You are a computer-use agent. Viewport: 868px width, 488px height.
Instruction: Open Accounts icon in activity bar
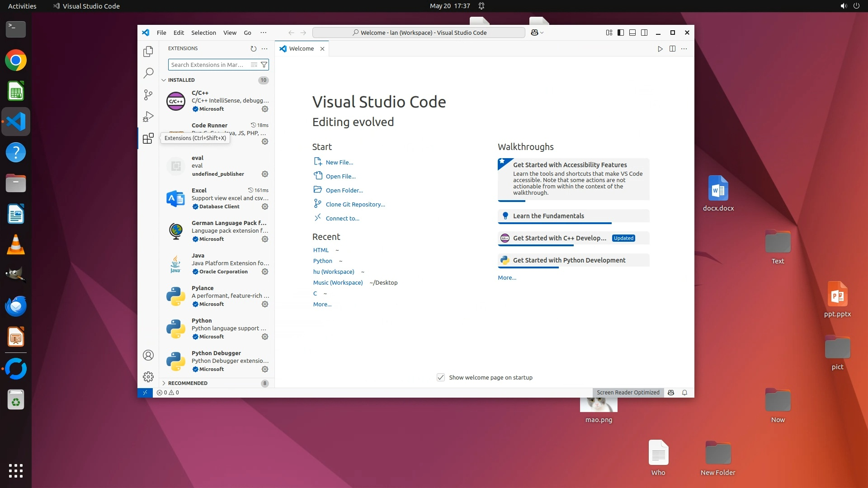[x=148, y=355]
